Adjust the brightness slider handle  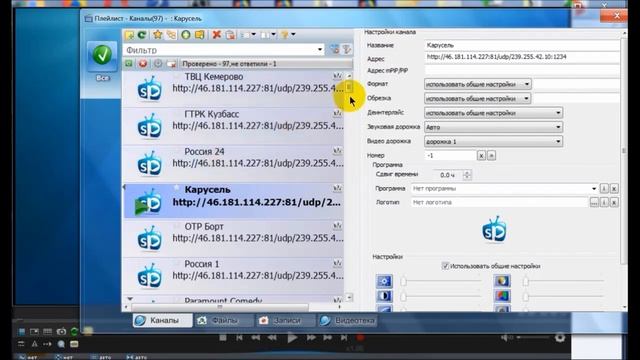pos(403,281)
